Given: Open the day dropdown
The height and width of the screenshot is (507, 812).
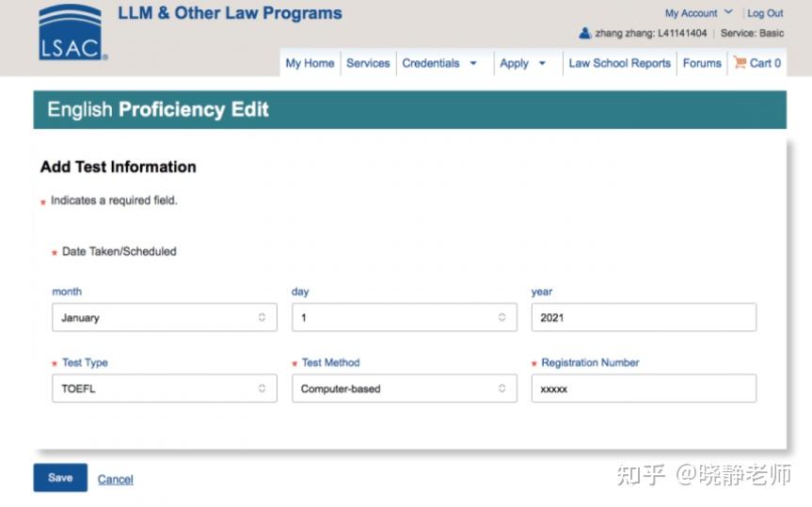Looking at the screenshot, I should tap(404, 318).
